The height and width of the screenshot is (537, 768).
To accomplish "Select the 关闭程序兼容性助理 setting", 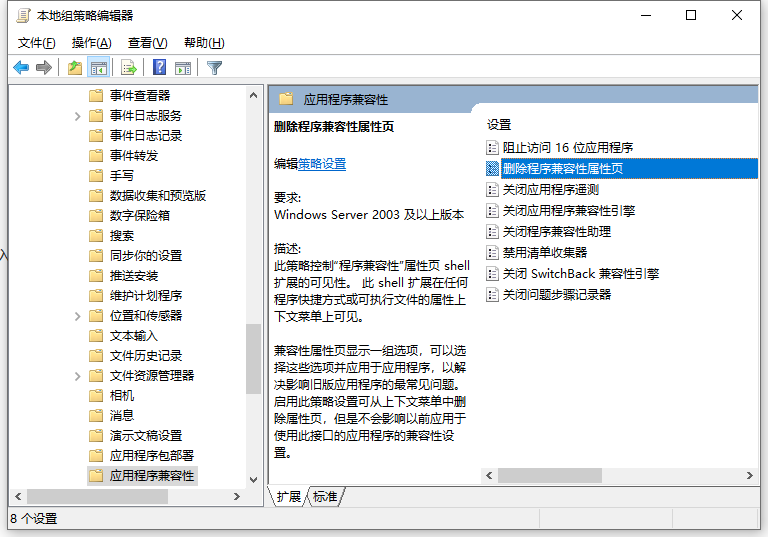I will pyautogui.click(x=556, y=232).
